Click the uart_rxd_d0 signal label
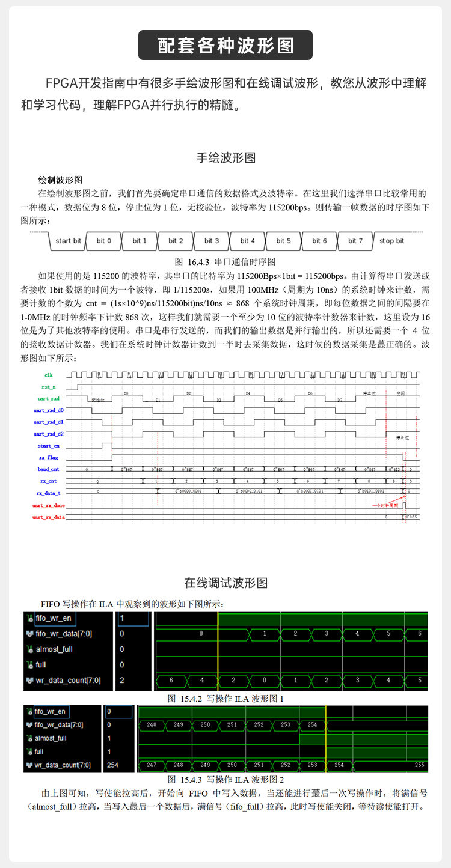This screenshot has width=451, height=868. coord(49,410)
